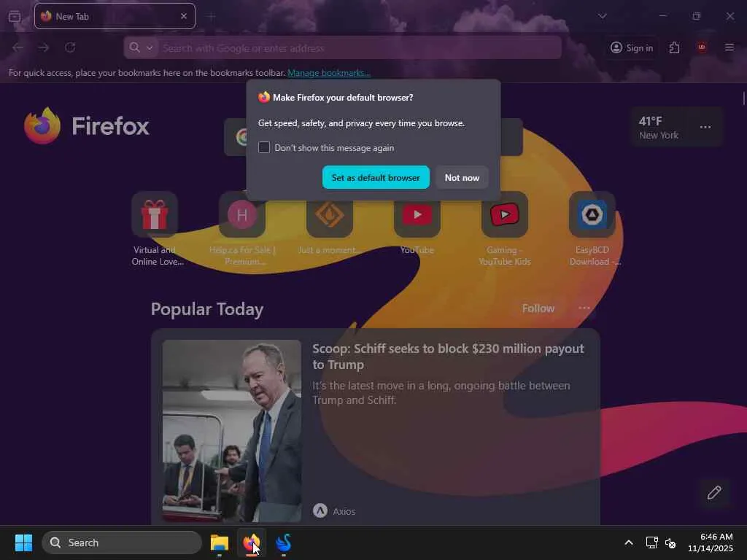Image resolution: width=747 pixels, height=560 pixels.
Task: Follow the Popular Today topic
Action: click(538, 308)
